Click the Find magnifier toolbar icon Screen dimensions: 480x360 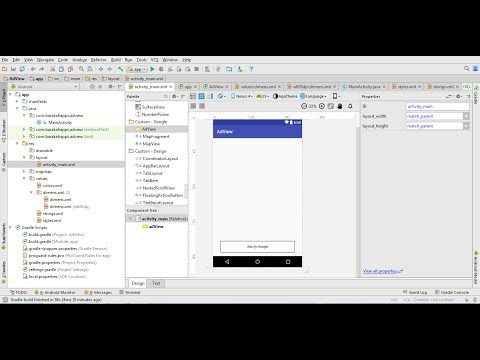(81, 69)
